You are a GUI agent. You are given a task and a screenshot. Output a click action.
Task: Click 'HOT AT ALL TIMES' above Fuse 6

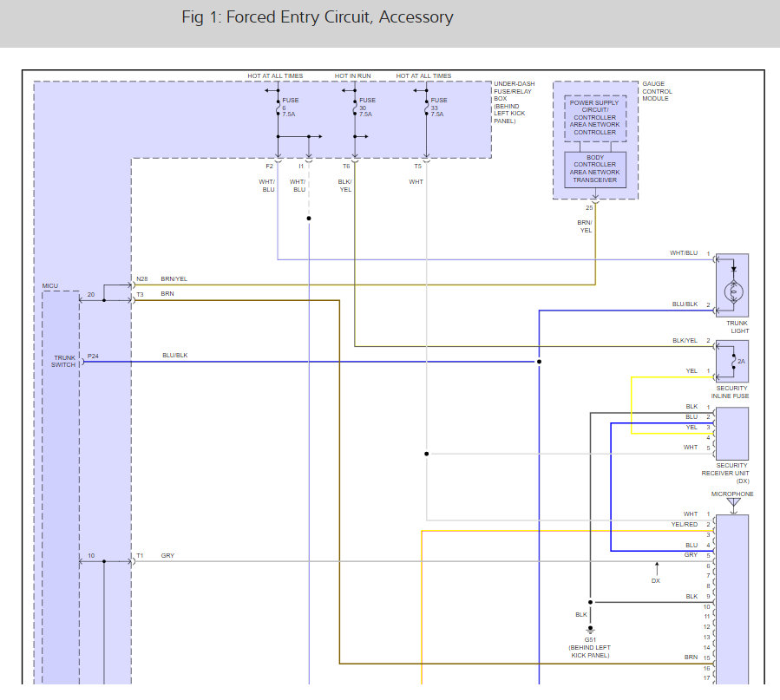275,76
